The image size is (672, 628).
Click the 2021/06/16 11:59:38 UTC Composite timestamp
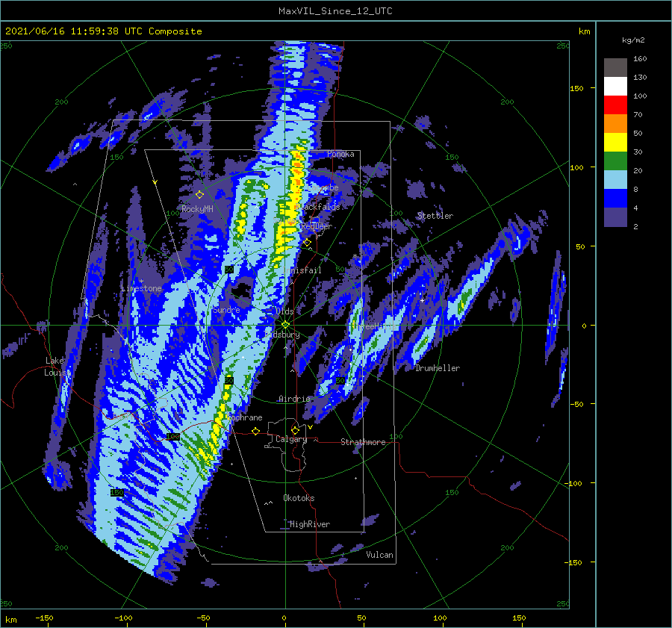(x=103, y=31)
